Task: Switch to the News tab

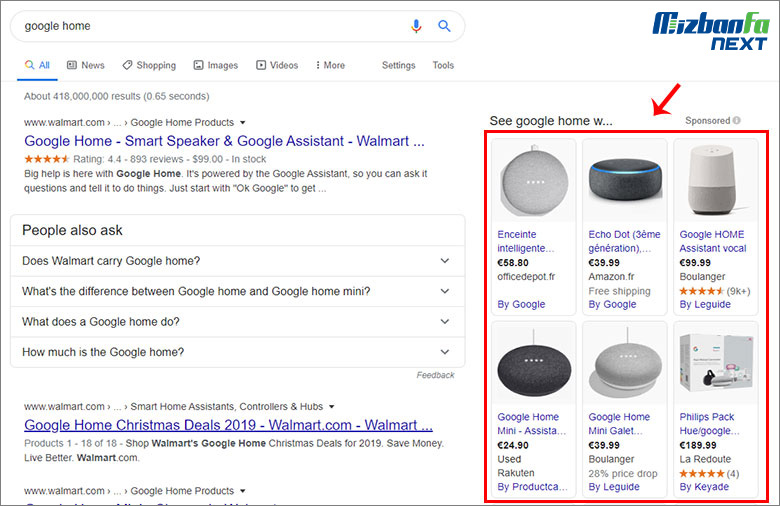Action: (x=86, y=65)
